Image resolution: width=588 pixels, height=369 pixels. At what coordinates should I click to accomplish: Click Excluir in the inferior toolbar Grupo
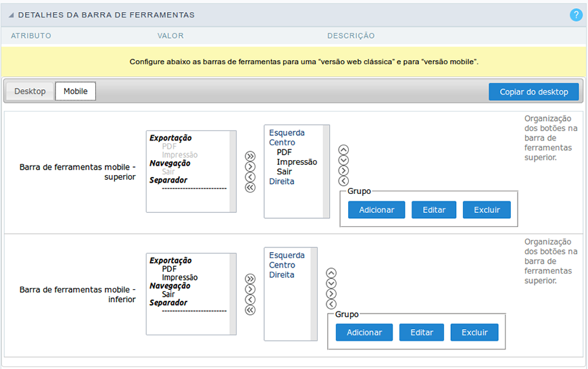[474, 333]
